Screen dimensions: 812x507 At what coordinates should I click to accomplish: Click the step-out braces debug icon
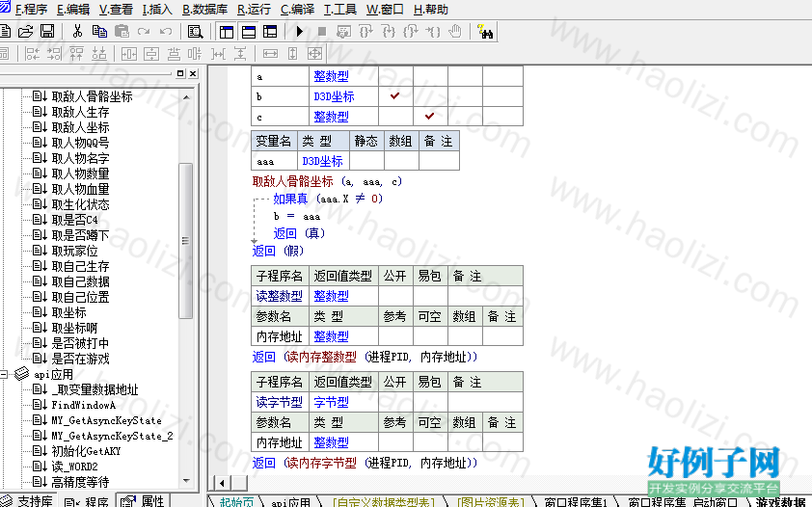[411, 32]
